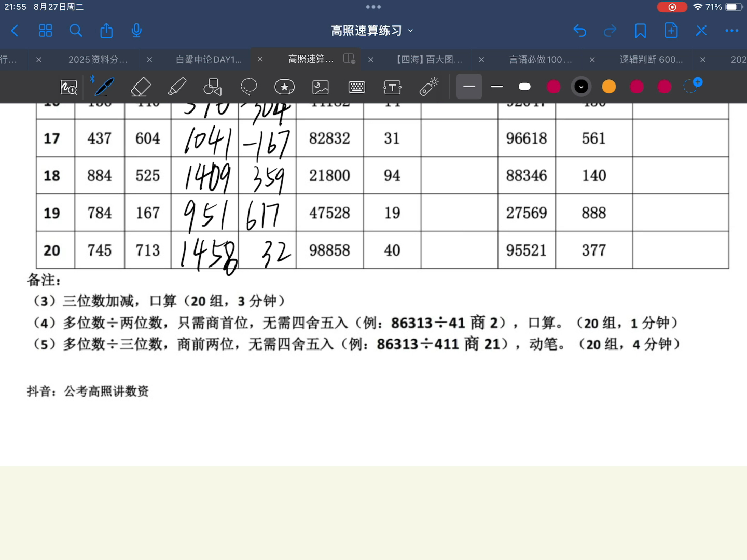Tap the battery status indicator

click(734, 7)
